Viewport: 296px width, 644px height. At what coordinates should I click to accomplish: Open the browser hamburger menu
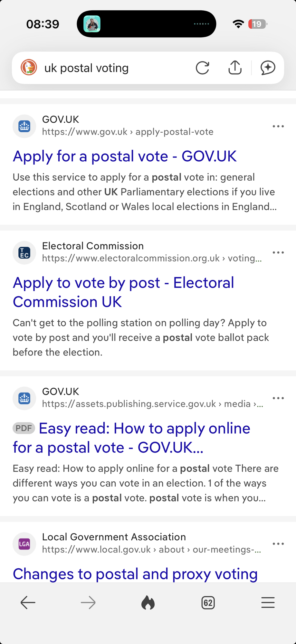click(x=268, y=602)
